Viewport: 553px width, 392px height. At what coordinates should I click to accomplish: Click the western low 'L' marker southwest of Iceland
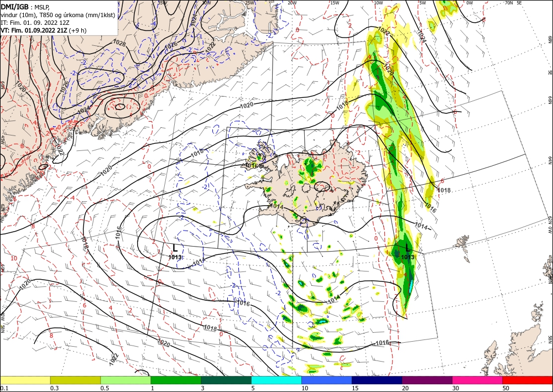pyautogui.click(x=175, y=248)
